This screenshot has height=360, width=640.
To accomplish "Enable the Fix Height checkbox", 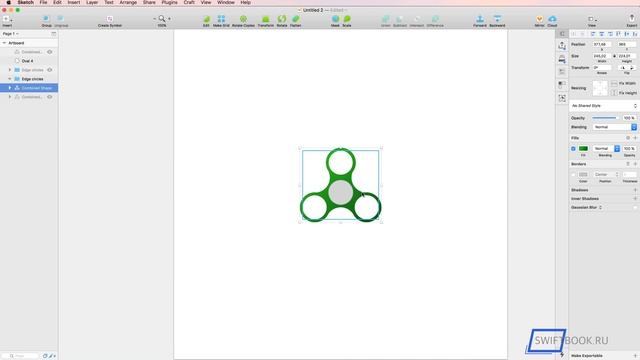I will [x=614, y=93].
